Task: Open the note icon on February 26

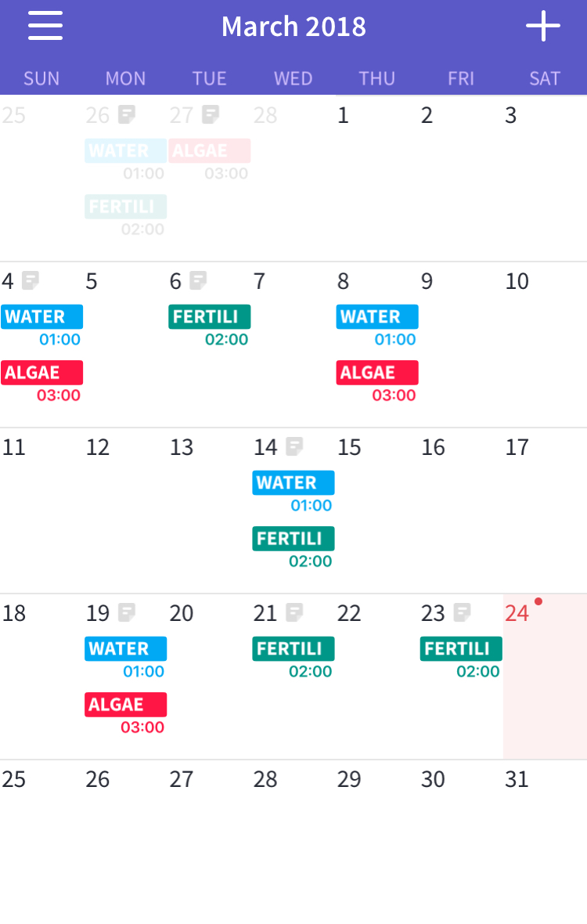Action: 127,114
